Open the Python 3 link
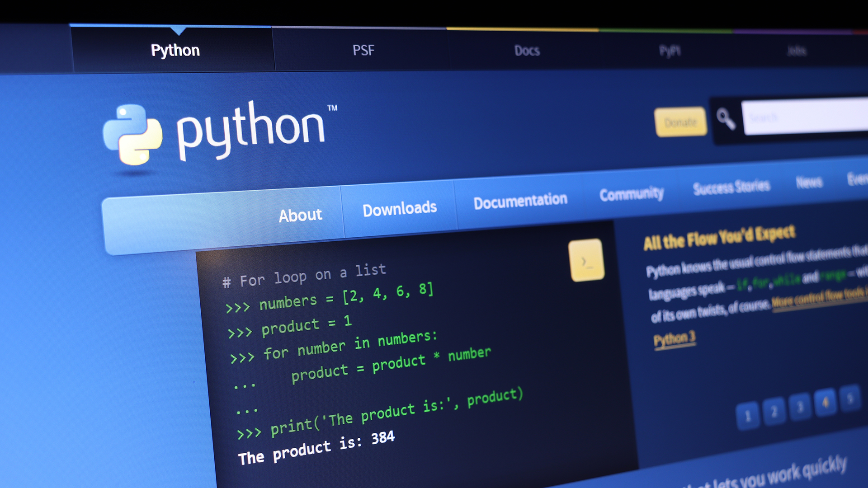 [675, 339]
